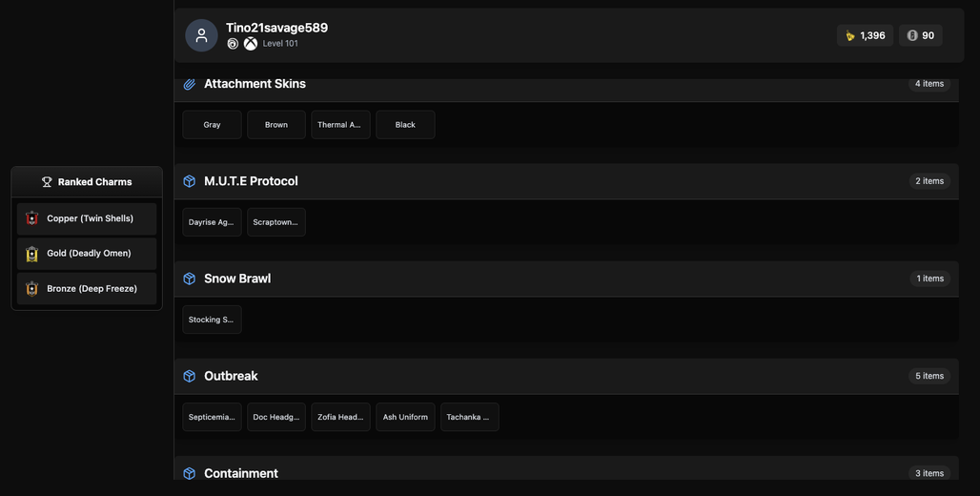
Task: Select the Bronze (Deep Freeze) charm
Action: pyautogui.click(x=87, y=289)
